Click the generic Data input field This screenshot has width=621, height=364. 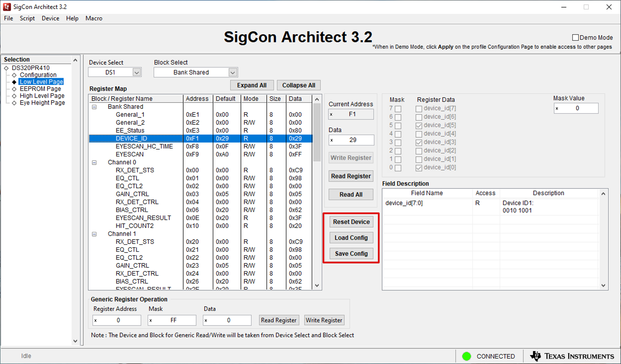pyautogui.click(x=227, y=320)
